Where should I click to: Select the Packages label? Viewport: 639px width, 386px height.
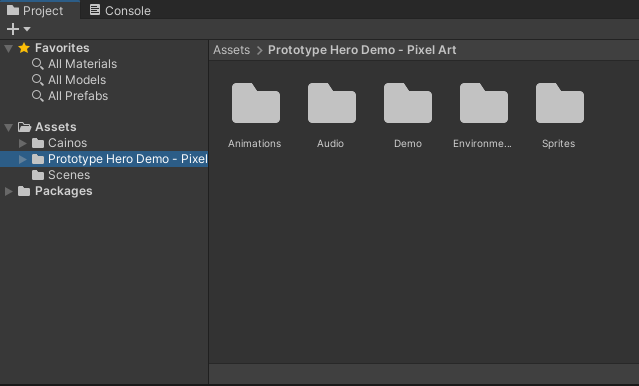(64, 191)
